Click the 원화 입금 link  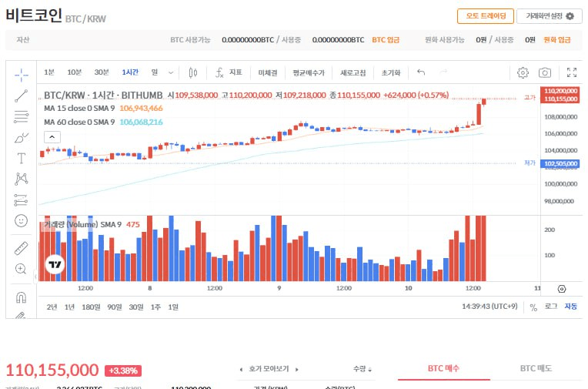[x=557, y=40]
